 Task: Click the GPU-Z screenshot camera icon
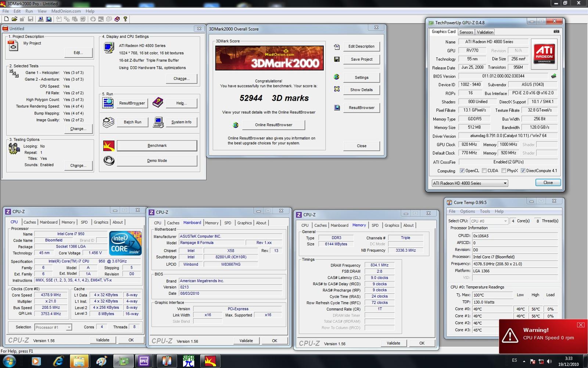point(556,32)
